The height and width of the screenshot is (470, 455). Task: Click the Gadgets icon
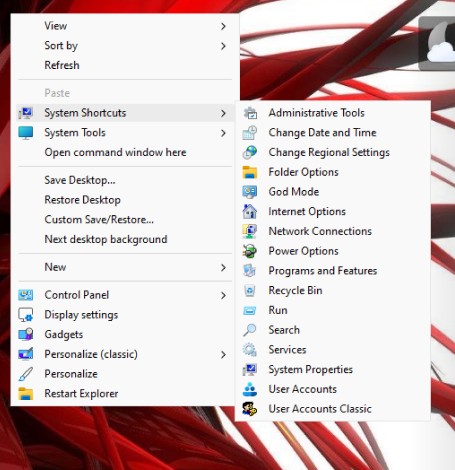(x=26, y=334)
